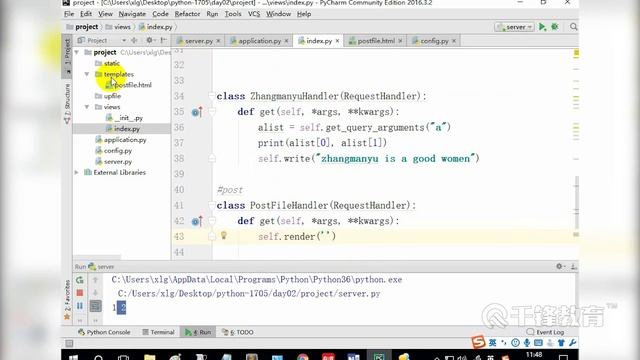Open the Structure side tool window
The image size is (640, 360).
[x=67, y=104]
